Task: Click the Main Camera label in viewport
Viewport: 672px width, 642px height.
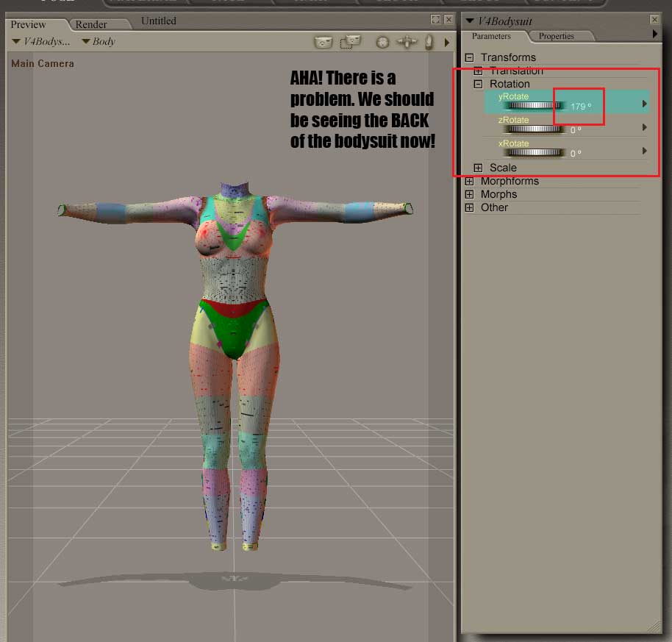Action: pos(43,64)
